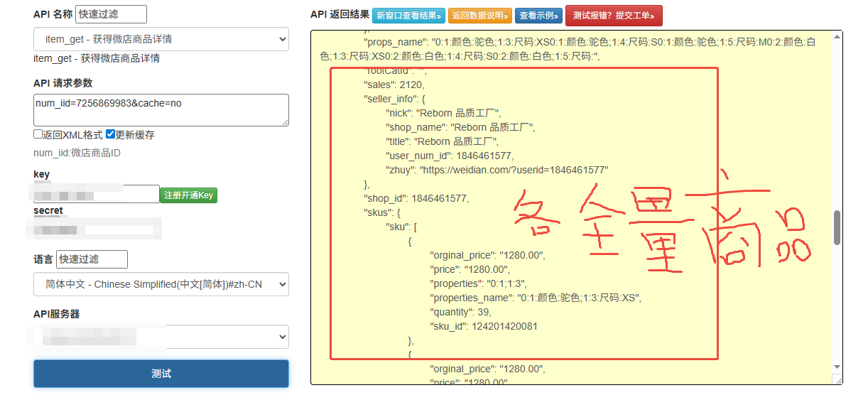The image size is (868, 395).
Task: Click the secret input field
Action: (96, 229)
